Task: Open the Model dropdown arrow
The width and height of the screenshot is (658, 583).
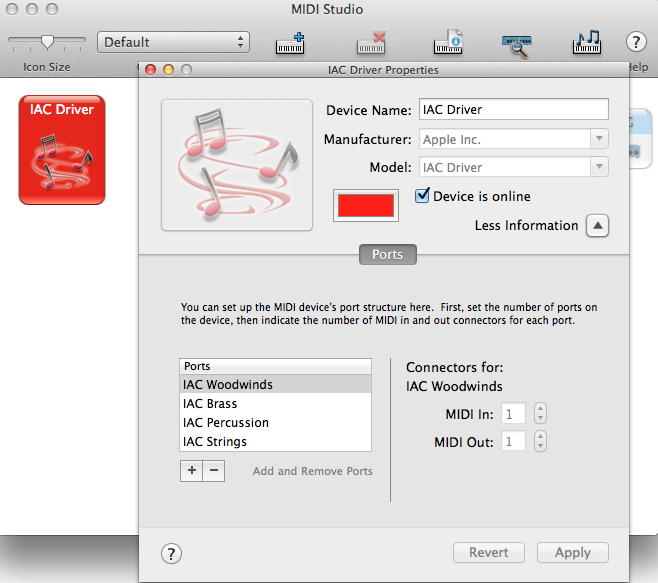Action: (x=599, y=167)
